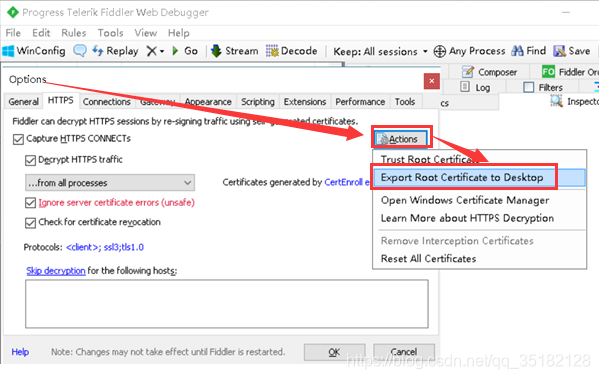Image resolution: width=600 pixels, height=379 pixels.
Task: Open the File menu
Action: pyautogui.click(x=13, y=33)
